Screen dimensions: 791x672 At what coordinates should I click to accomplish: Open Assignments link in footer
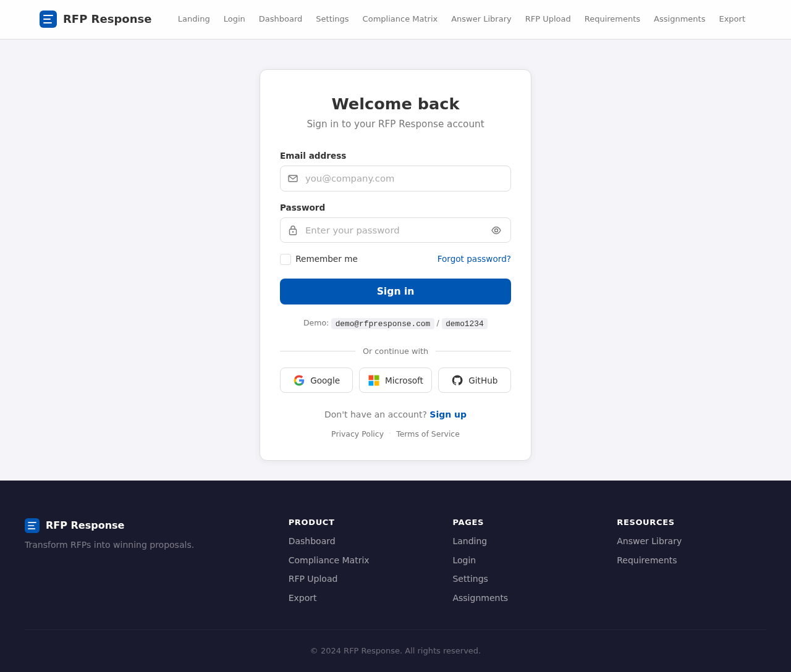480,598
